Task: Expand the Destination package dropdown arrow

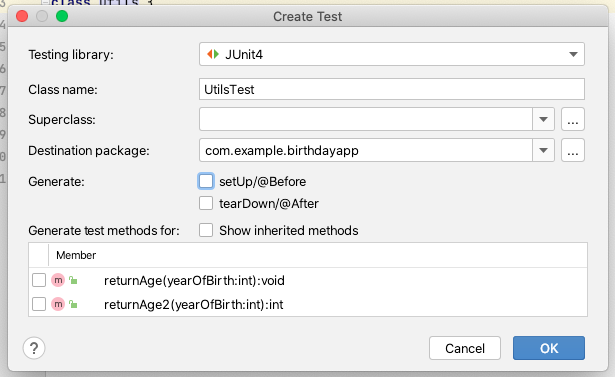Action: click(x=543, y=150)
